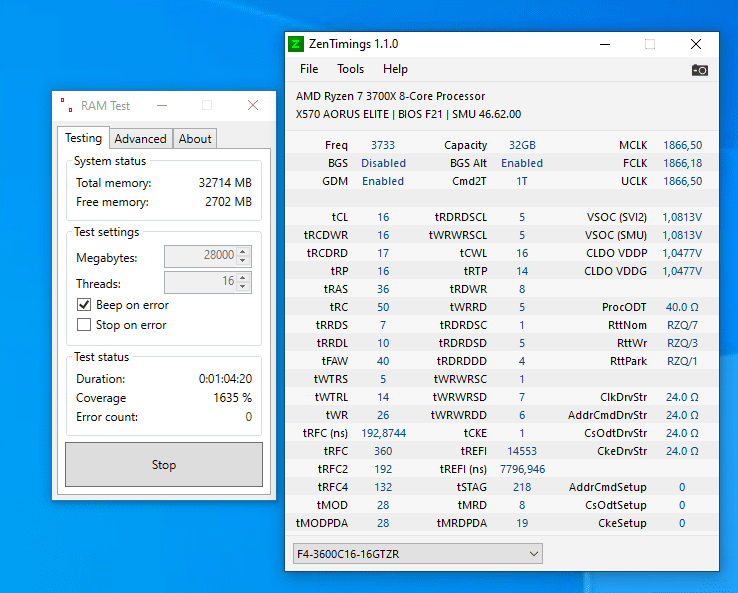The width and height of the screenshot is (738, 593).
Task: Open the Help menu in ZenTimings
Action: 395,69
